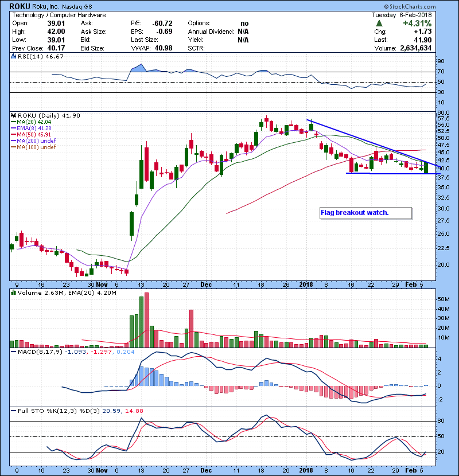Click the date Tuesday 6-Feb-2018
The image size is (459, 476).
coord(402,15)
